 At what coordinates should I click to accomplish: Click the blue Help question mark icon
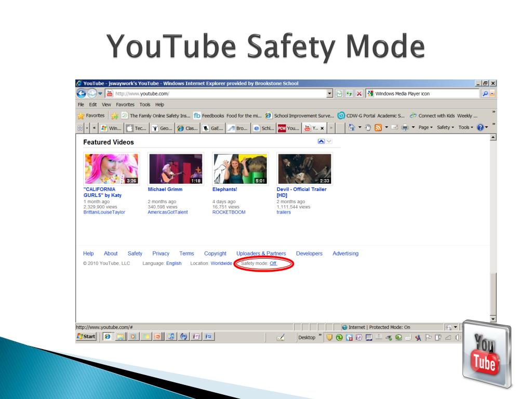tap(480, 128)
